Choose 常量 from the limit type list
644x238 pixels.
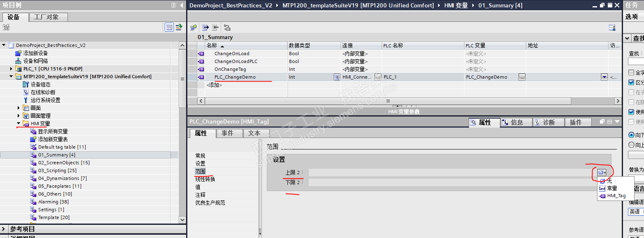pyautogui.click(x=612, y=188)
